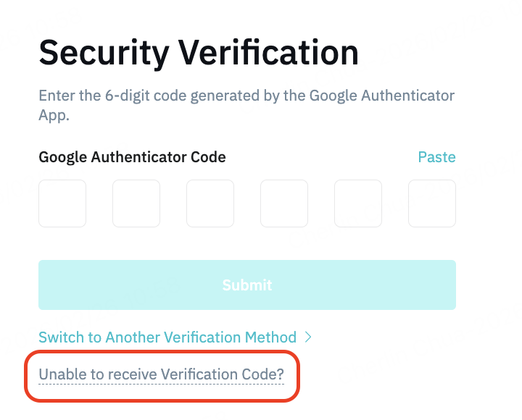522x420 pixels.
Task: Open the Unable to receive Verification Code link
Action: [161, 374]
